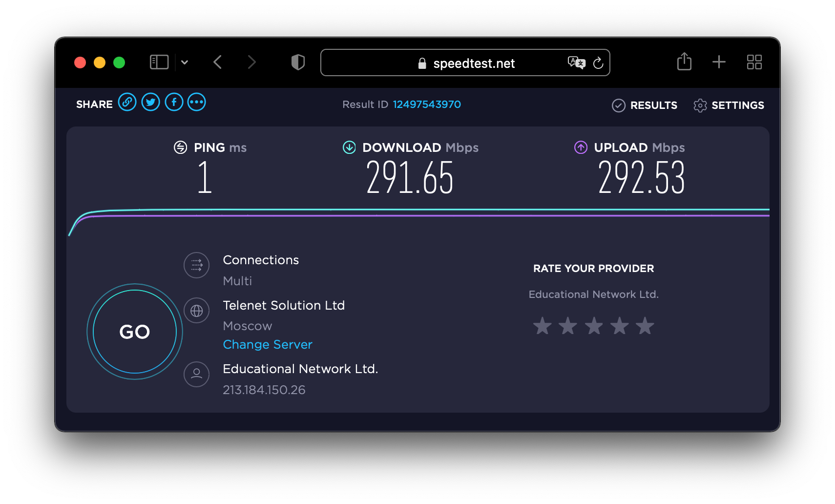
Task: Click the provider user icon
Action: (x=196, y=374)
